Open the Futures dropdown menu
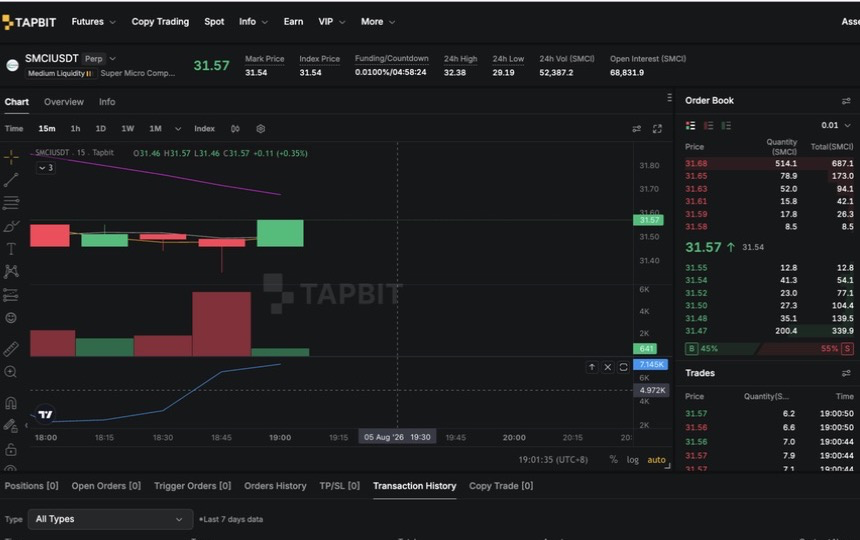Image resolution: width=860 pixels, height=540 pixels. click(93, 22)
